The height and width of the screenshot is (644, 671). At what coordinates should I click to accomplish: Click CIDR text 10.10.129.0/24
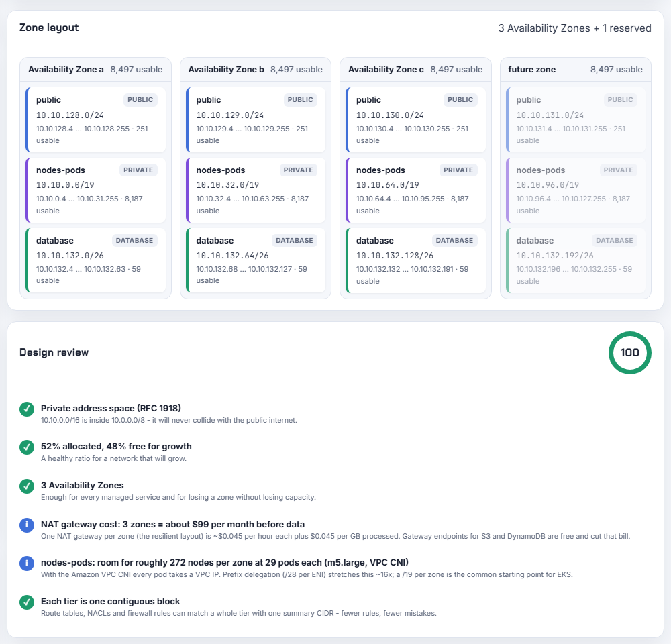[x=229, y=115]
